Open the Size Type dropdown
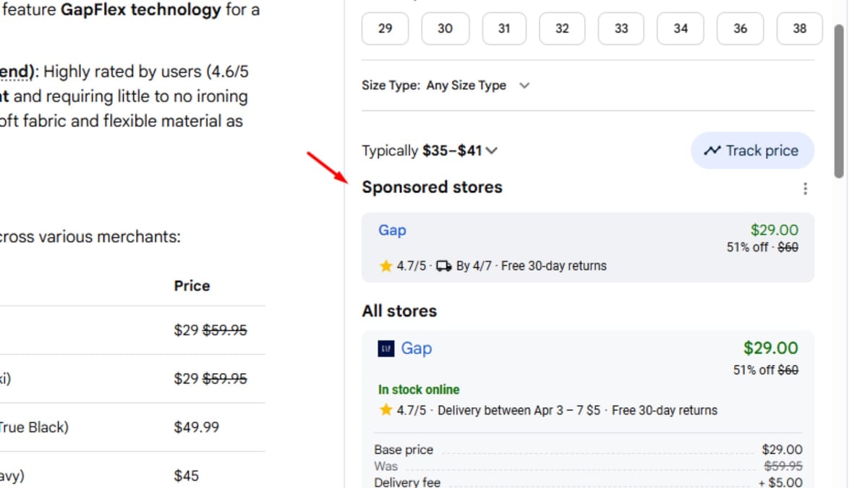The width and height of the screenshot is (868, 488). 478,85
